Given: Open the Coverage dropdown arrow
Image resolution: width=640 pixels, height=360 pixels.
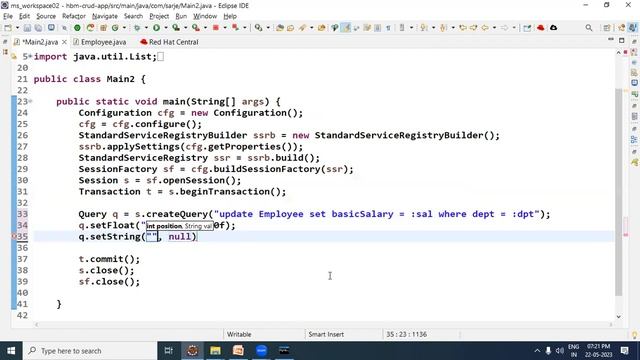Looking at the screenshot, I should [x=185, y=28].
